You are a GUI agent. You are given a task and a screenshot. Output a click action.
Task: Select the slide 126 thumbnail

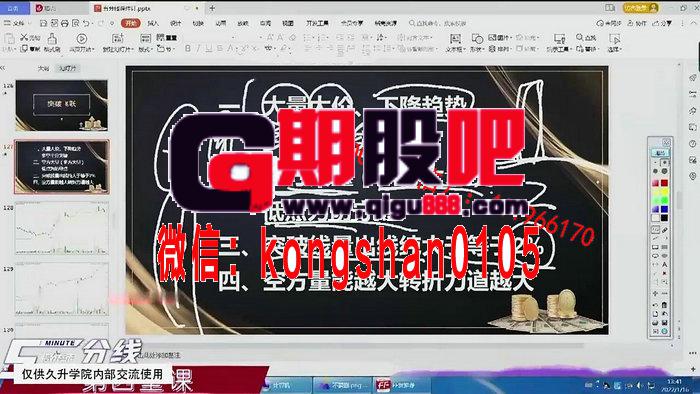[x=62, y=105]
